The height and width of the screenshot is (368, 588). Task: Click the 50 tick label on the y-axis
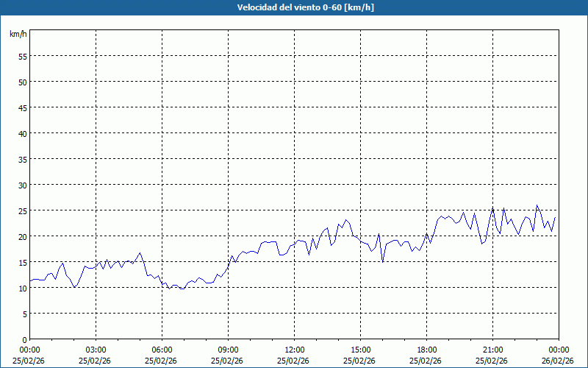[22, 82]
